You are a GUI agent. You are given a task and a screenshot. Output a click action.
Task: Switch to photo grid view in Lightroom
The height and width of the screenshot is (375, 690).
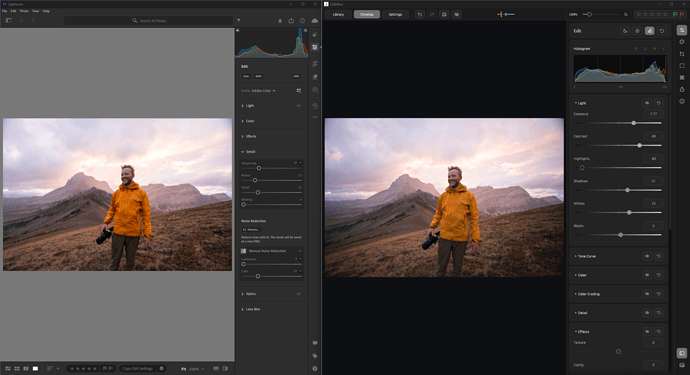(7, 368)
